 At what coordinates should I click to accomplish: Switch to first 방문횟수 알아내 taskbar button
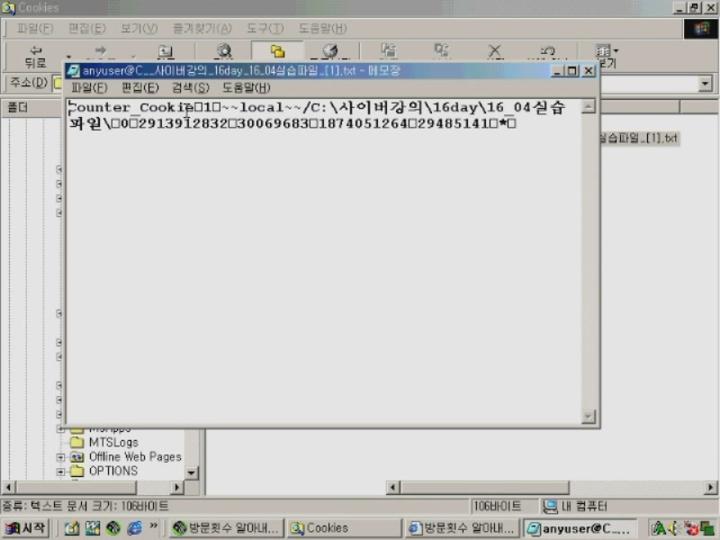click(226, 529)
